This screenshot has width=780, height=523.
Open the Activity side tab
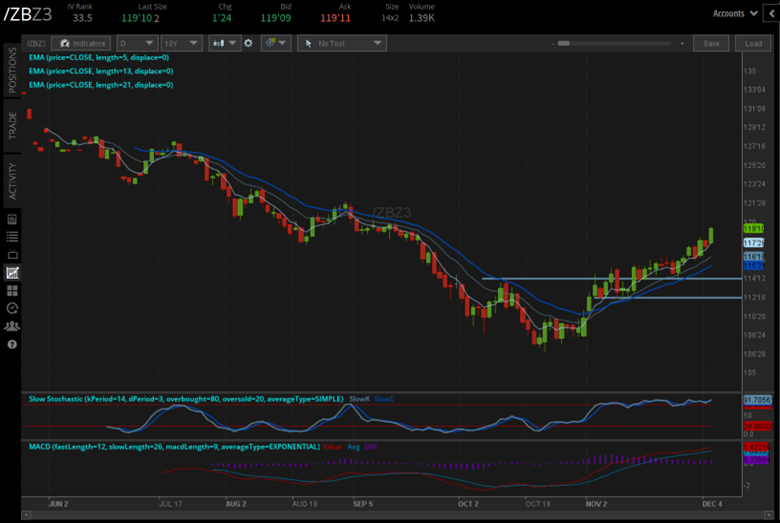pos(13,181)
